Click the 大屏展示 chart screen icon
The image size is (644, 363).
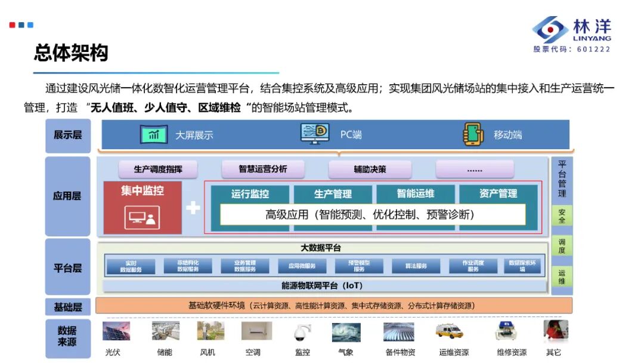point(154,134)
